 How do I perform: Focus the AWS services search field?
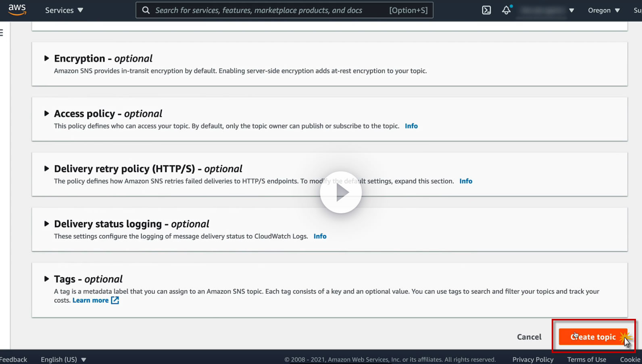pos(266,10)
